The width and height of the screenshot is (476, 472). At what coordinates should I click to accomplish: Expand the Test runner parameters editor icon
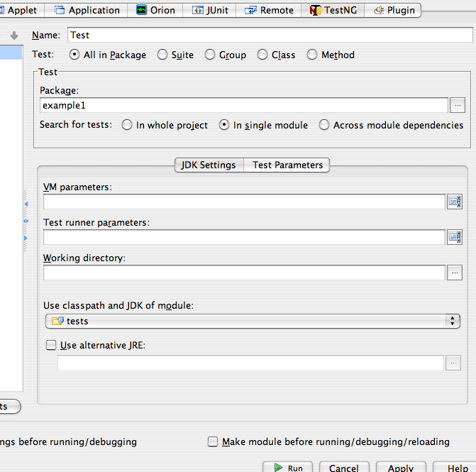click(x=455, y=237)
